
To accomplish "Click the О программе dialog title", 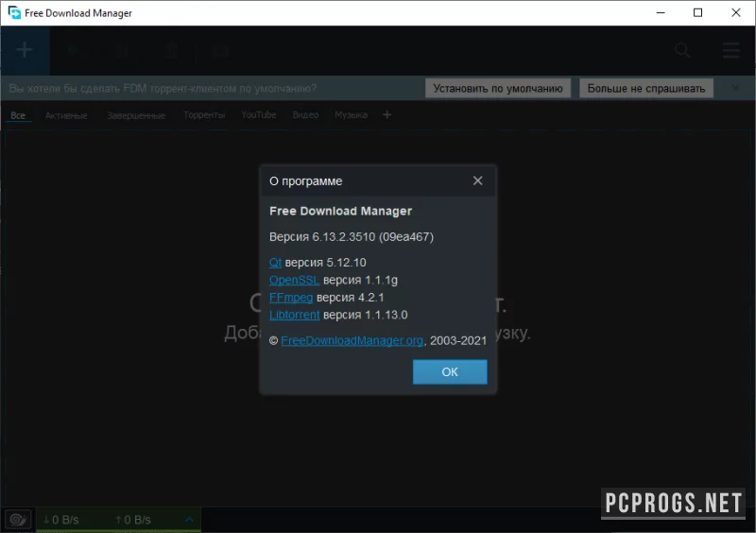I will pyautogui.click(x=305, y=181).
